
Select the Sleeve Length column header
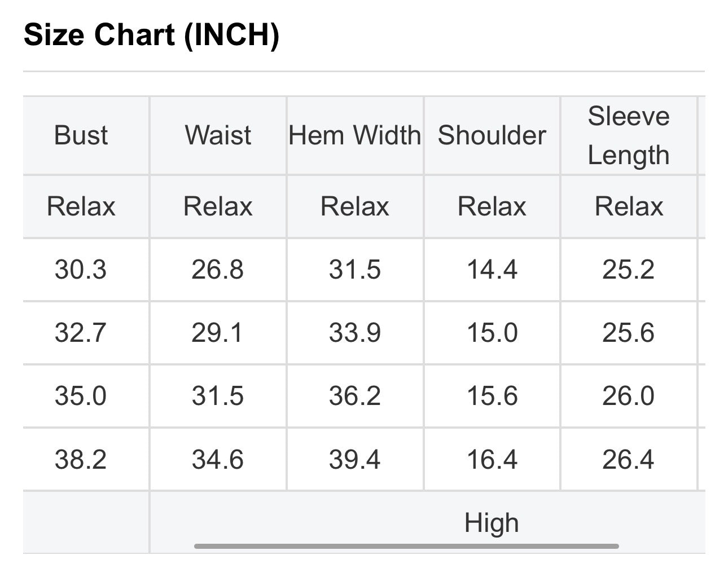[629, 136]
